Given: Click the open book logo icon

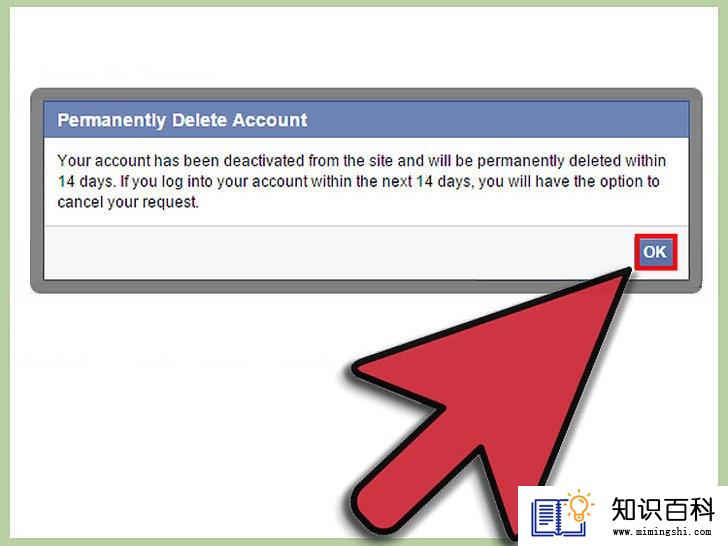Looking at the screenshot, I should 555,516.
